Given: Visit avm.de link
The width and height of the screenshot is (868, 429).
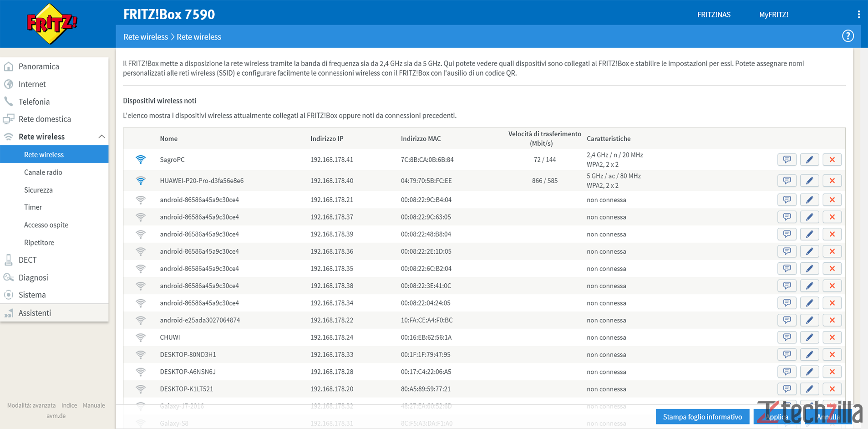Looking at the screenshot, I should [56, 416].
